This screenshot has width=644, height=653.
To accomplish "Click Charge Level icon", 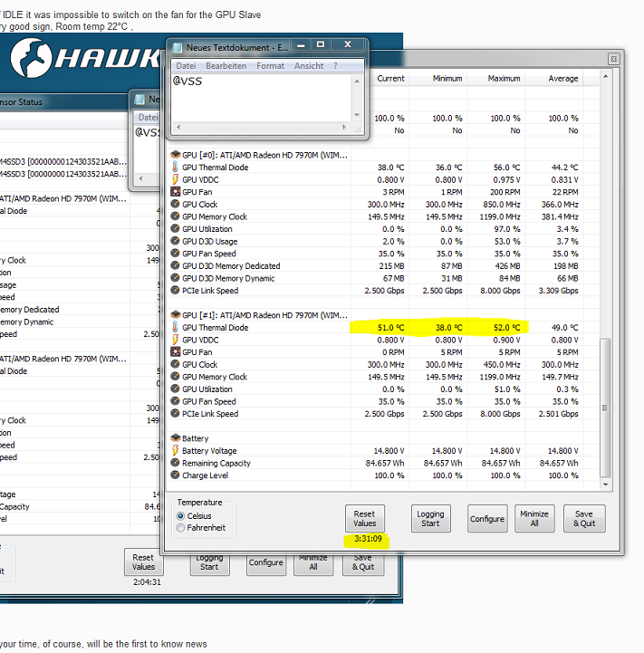I will pyautogui.click(x=176, y=475).
